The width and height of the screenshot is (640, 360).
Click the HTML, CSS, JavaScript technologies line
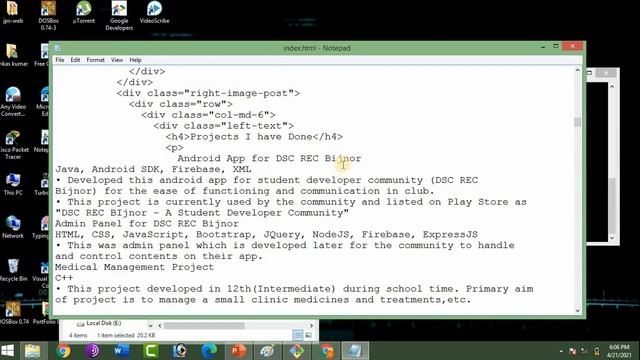pos(266,234)
